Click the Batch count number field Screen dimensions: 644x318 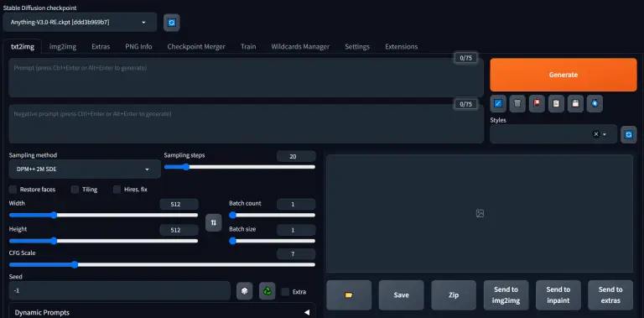296,204
